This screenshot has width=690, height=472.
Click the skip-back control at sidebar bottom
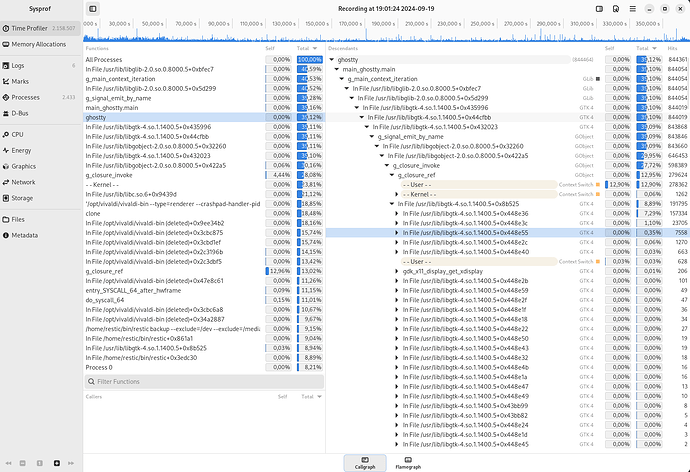coord(8,463)
